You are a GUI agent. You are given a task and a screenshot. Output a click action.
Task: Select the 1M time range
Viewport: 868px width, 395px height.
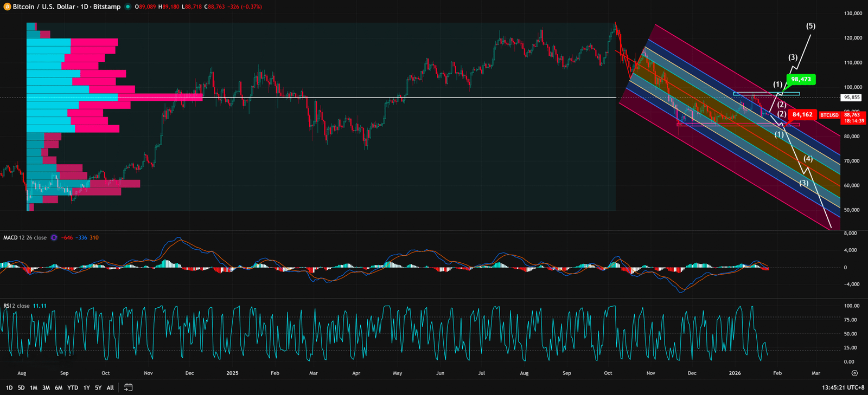pyautogui.click(x=34, y=388)
